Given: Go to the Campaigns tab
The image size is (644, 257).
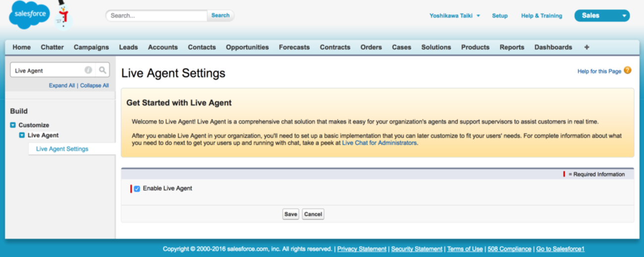Looking at the screenshot, I should 91,47.
